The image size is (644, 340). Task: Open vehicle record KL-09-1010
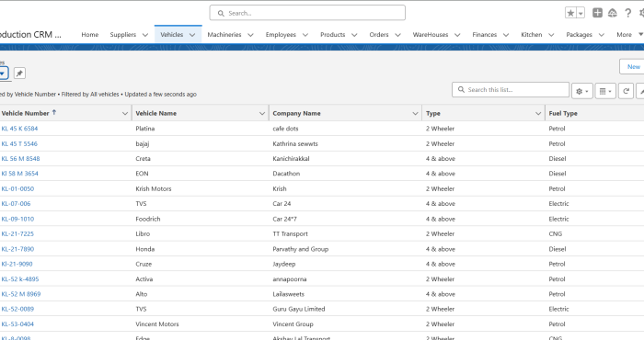tap(17, 219)
